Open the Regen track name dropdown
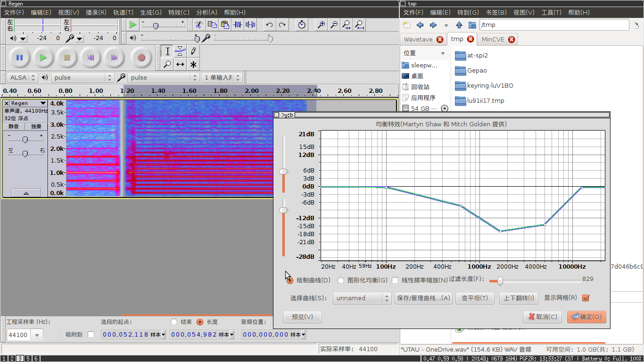The image size is (644, 362). (x=28, y=103)
